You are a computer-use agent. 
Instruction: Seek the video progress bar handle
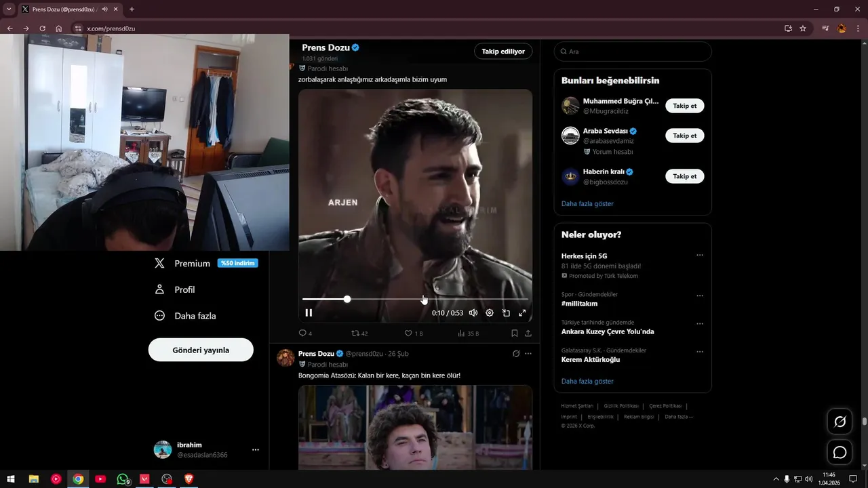[347, 299]
